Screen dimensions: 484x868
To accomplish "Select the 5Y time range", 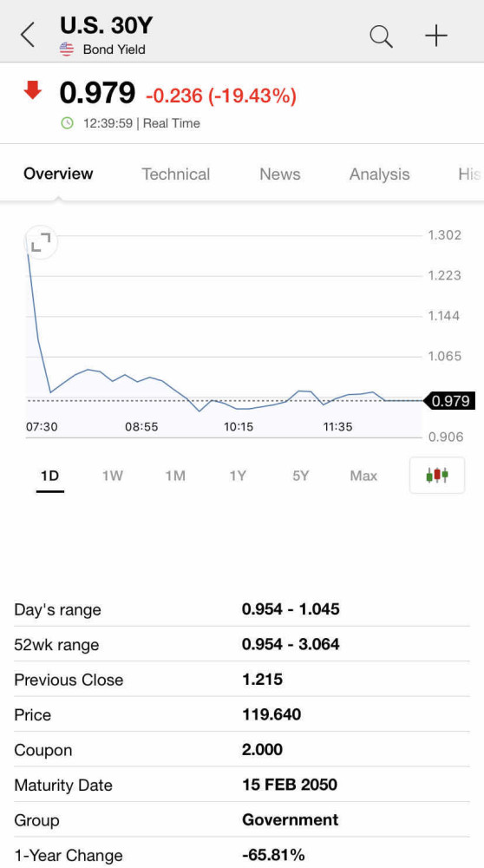I will point(300,476).
